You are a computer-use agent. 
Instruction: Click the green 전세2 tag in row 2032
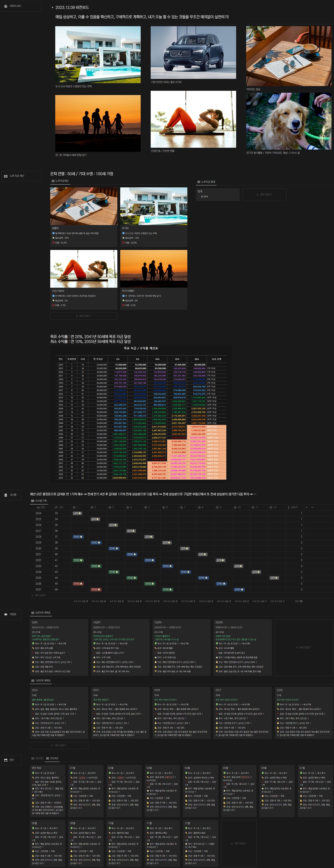[x=78, y=560]
